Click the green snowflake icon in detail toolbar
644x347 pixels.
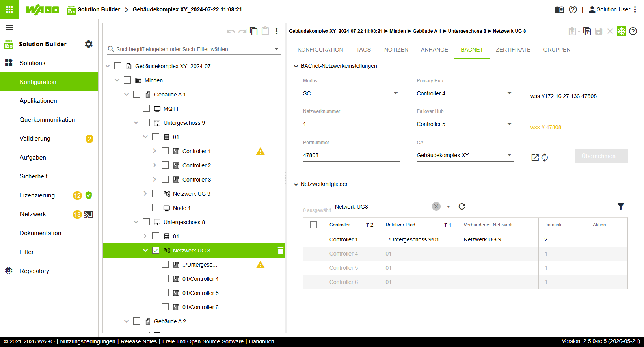(x=622, y=31)
